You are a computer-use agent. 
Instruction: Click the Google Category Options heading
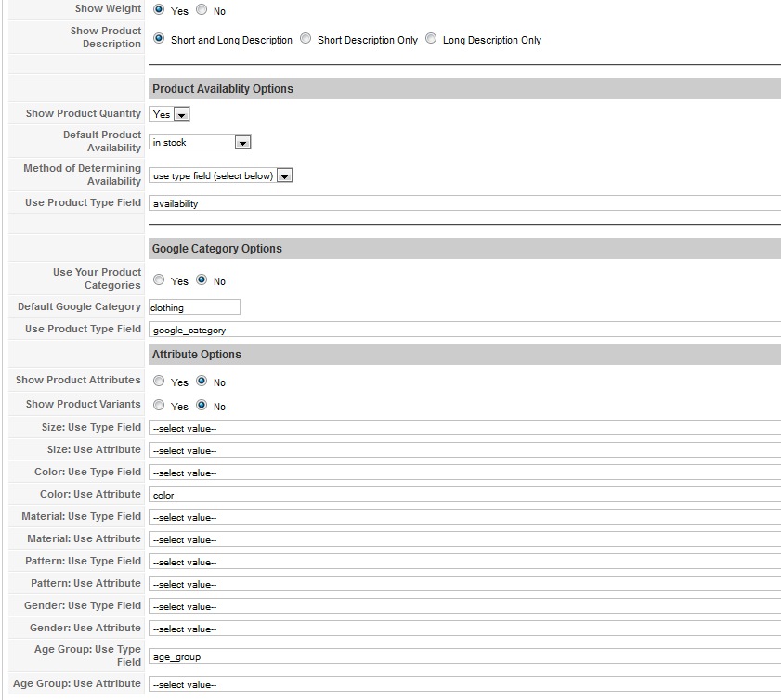pyautogui.click(x=217, y=249)
